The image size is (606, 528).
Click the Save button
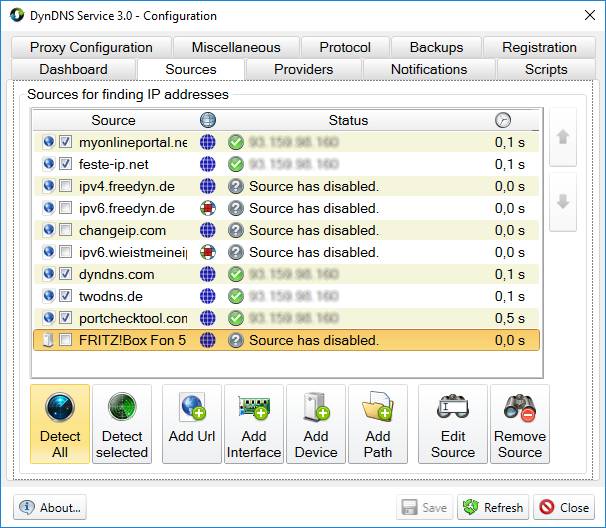pos(424,507)
